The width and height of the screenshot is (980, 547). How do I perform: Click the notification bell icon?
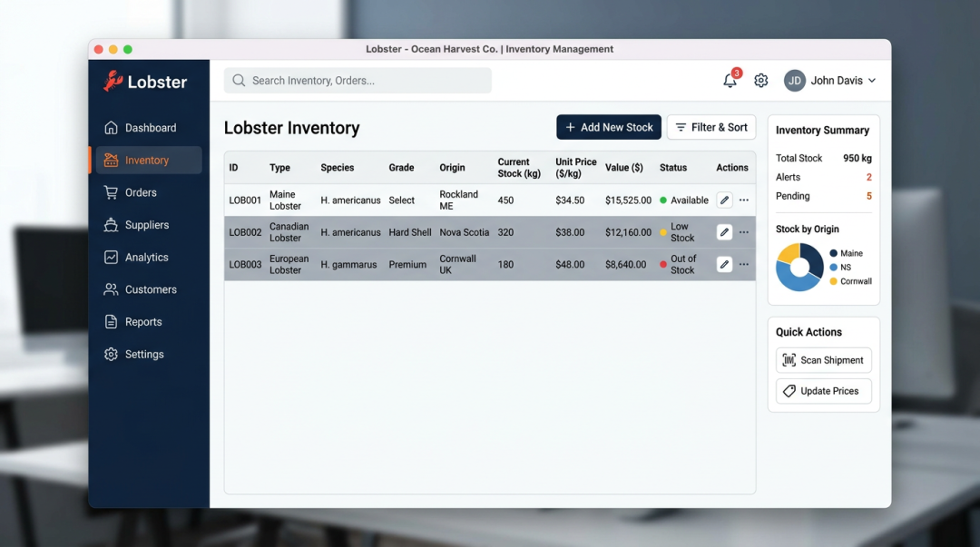click(x=730, y=81)
